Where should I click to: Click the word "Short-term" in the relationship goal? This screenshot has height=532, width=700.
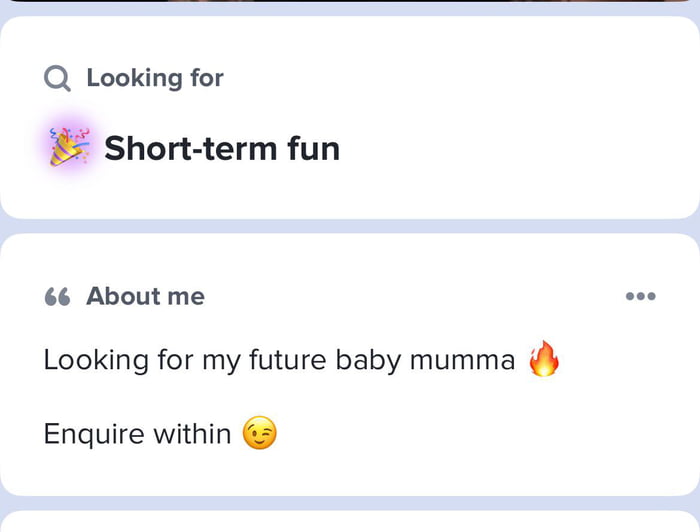[x=175, y=149]
